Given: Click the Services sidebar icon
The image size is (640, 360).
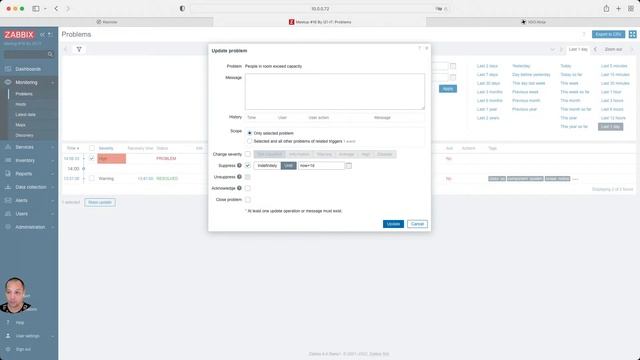Looking at the screenshot, I should click(x=8, y=147).
